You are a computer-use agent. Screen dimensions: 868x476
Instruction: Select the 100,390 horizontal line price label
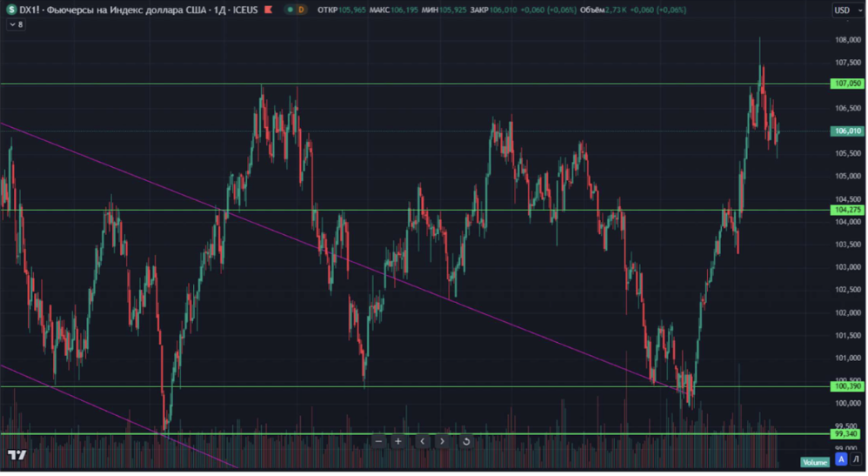(x=847, y=386)
